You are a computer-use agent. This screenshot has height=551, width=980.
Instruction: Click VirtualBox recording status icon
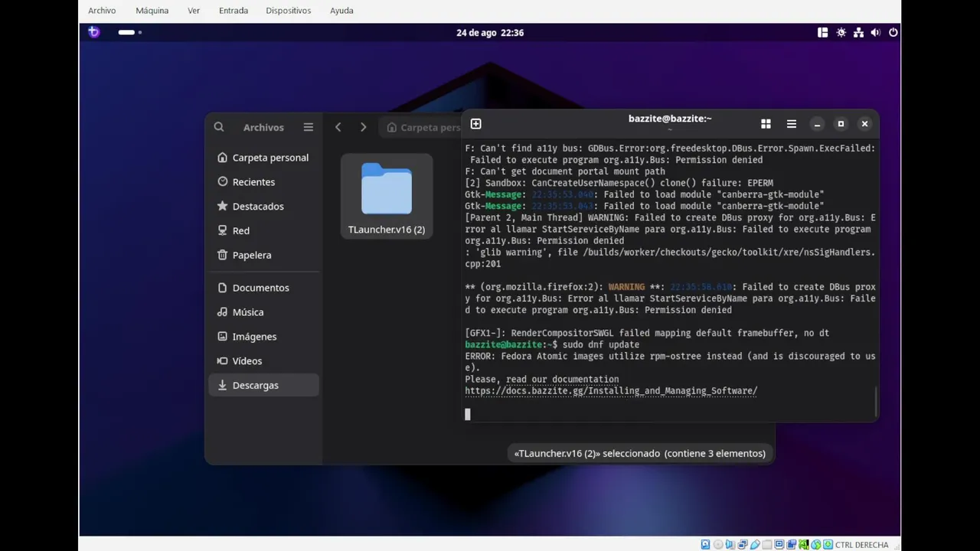click(792, 544)
